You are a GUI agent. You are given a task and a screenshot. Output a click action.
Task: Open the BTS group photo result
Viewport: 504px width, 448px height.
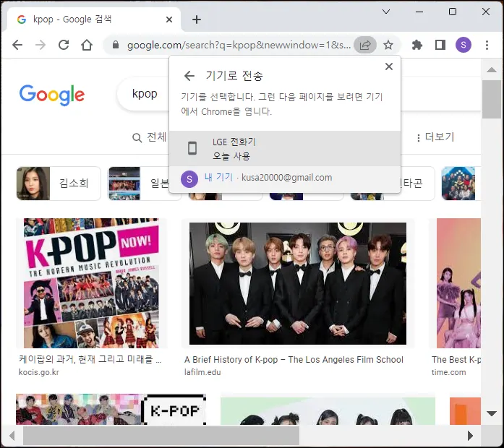click(x=298, y=283)
